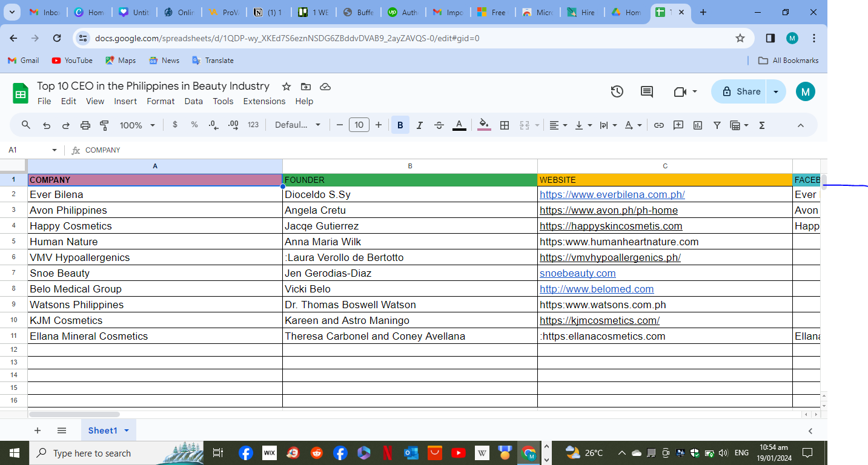Viewport: 868px width, 465px height.
Task: Click Insert comment icon in toolbar
Action: point(678,125)
